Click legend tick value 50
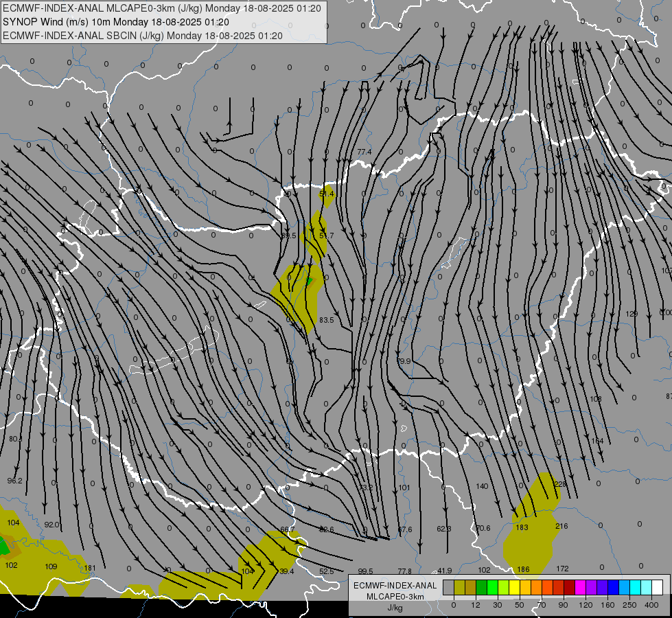This screenshot has height=618, width=672. click(520, 605)
